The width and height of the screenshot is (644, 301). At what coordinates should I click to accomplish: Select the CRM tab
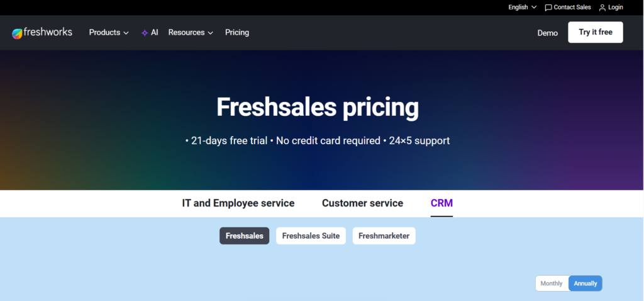click(441, 203)
